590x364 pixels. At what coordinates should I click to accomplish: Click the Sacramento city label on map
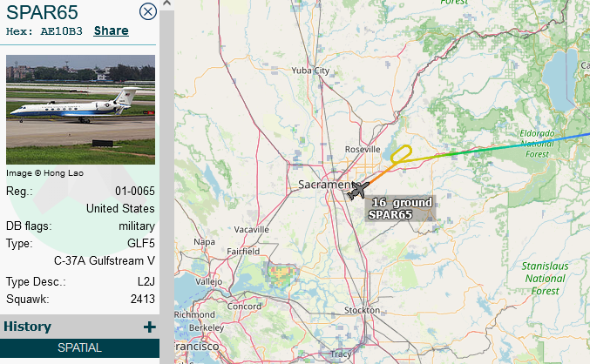pyautogui.click(x=325, y=185)
